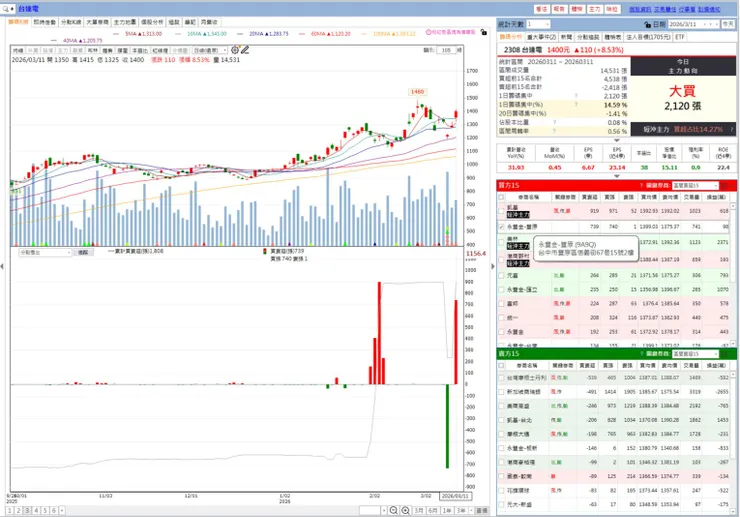Check the 摩根大通 row checkbox
Screen dimensions: 740x517
(501, 434)
